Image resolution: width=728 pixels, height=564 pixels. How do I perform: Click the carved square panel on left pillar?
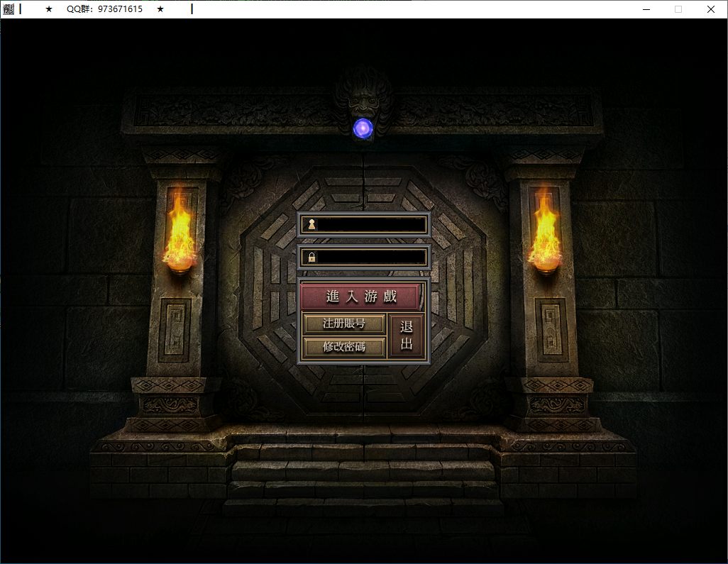tap(175, 330)
